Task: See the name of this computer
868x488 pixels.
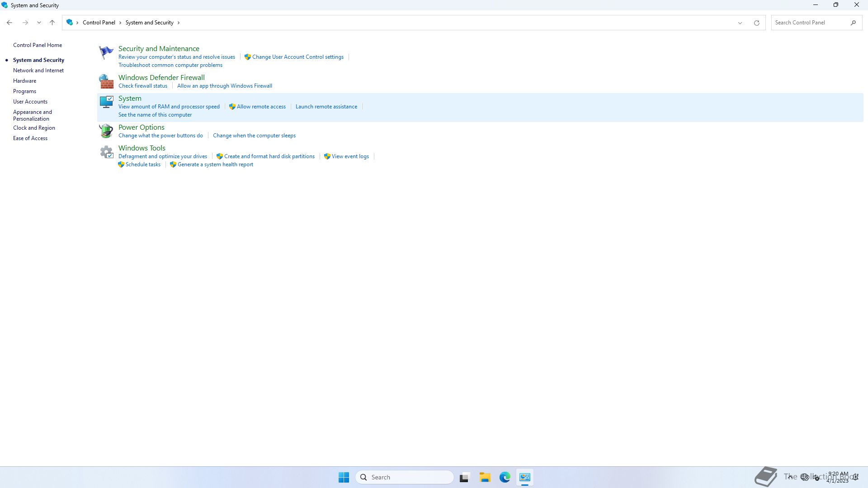Action: [155, 115]
